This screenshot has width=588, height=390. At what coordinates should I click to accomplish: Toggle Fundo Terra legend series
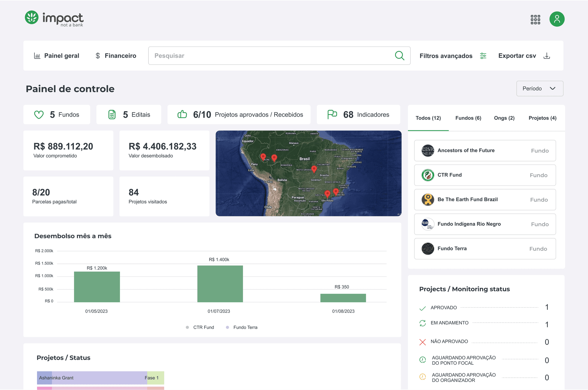pyautogui.click(x=242, y=327)
